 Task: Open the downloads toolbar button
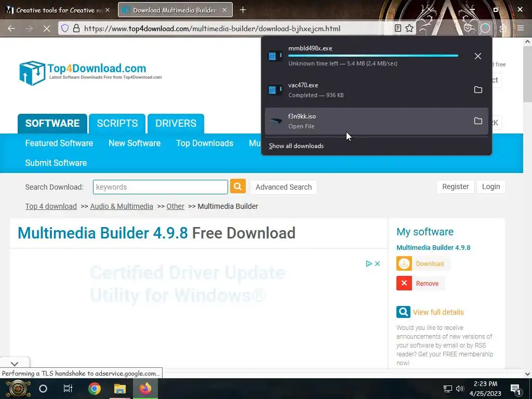[x=485, y=28]
